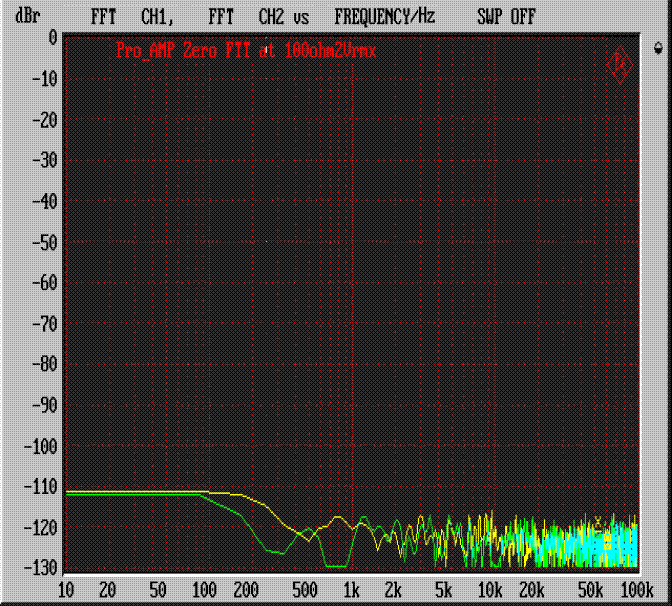The image size is (672, 606).
Task: Click the x-axis frequency label '100'
Action: tap(204, 590)
